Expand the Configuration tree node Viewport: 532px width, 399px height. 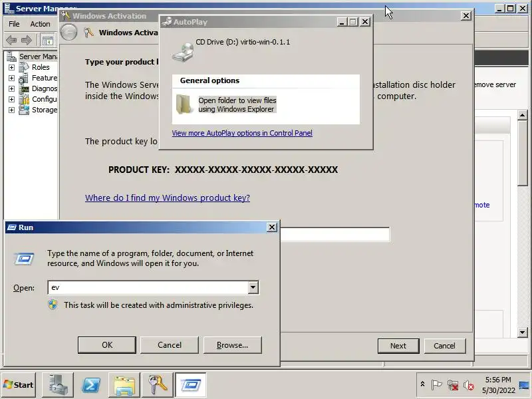(x=11, y=99)
